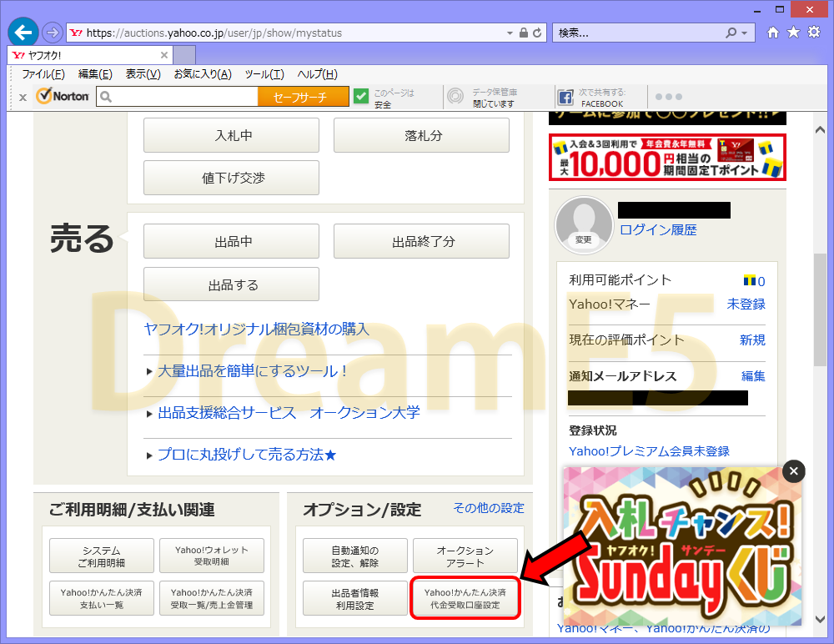Open Yahoo!プレミアム会員未登録 link
The image size is (834, 644).
tap(649, 451)
